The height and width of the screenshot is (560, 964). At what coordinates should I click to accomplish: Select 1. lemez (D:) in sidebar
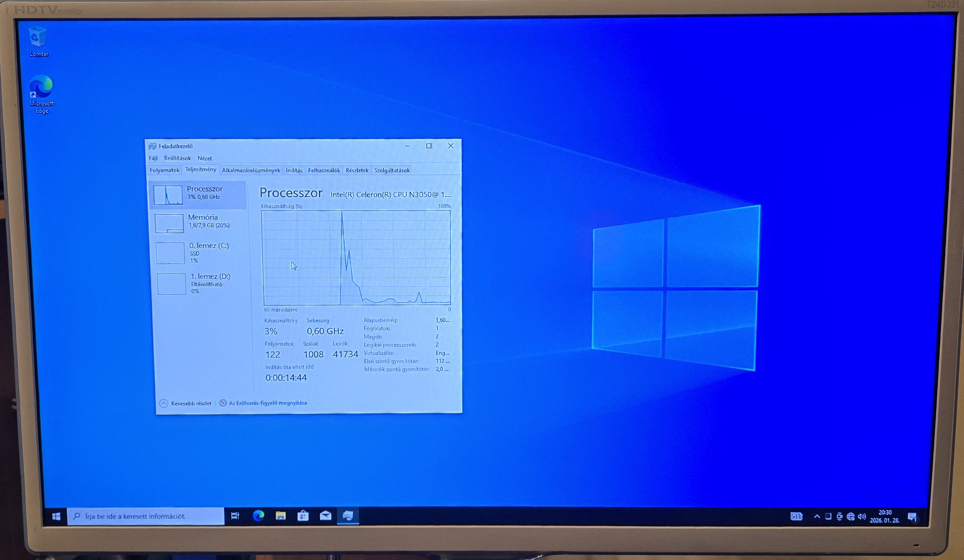(x=200, y=283)
